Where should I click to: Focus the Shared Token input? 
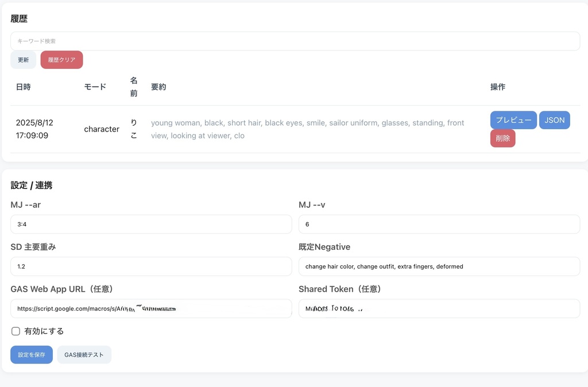coord(439,308)
